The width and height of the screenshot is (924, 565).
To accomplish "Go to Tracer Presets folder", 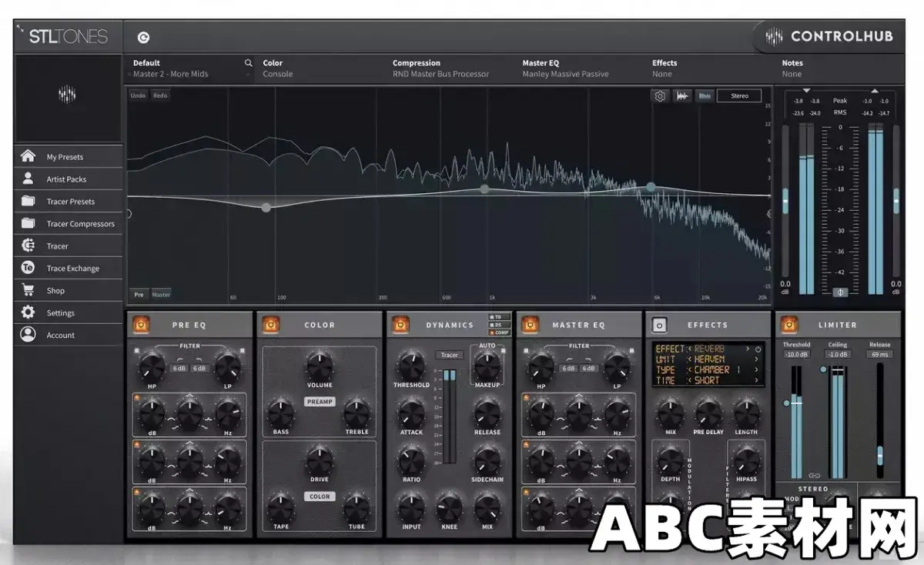I will coord(69,201).
